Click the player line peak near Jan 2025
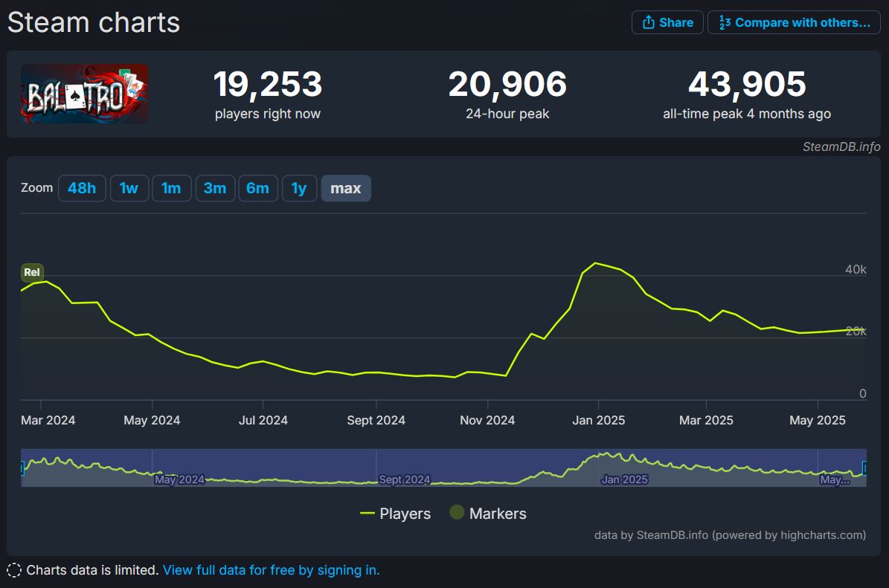Screen dimensions: 889x588 pos(594,263)
